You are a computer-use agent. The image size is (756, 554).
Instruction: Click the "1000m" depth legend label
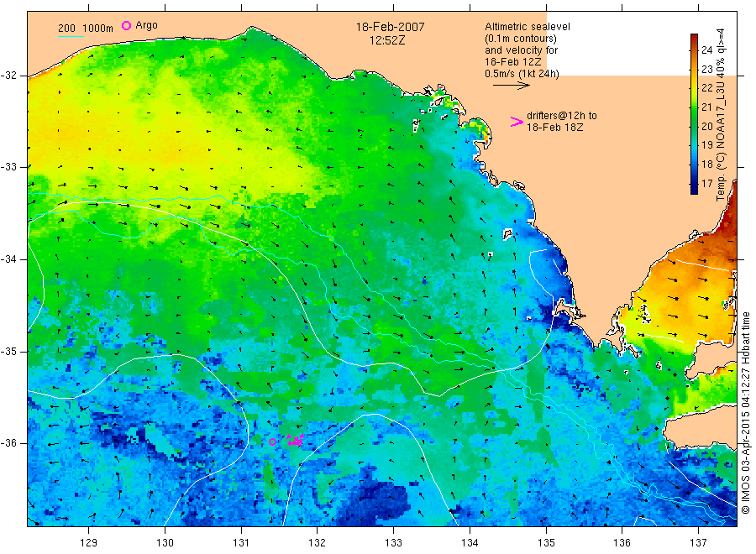pyautogui.click(x=98, y=29)
